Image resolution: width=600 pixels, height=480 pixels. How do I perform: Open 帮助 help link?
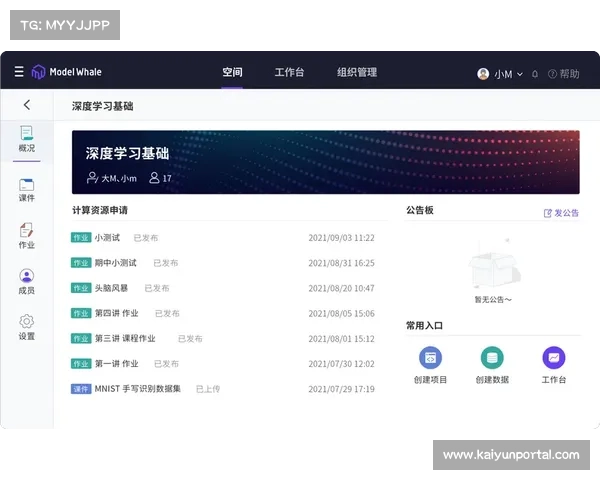564,74
